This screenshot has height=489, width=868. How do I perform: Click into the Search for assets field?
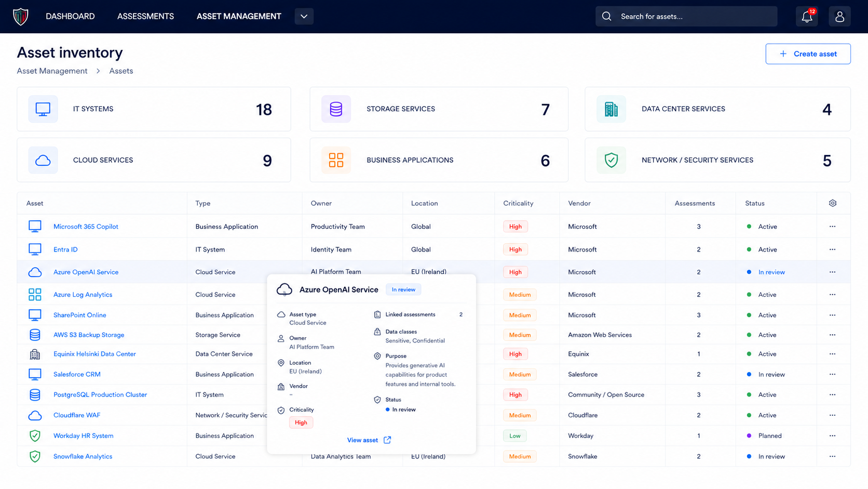pyautogui.click(x=686, y=17)
